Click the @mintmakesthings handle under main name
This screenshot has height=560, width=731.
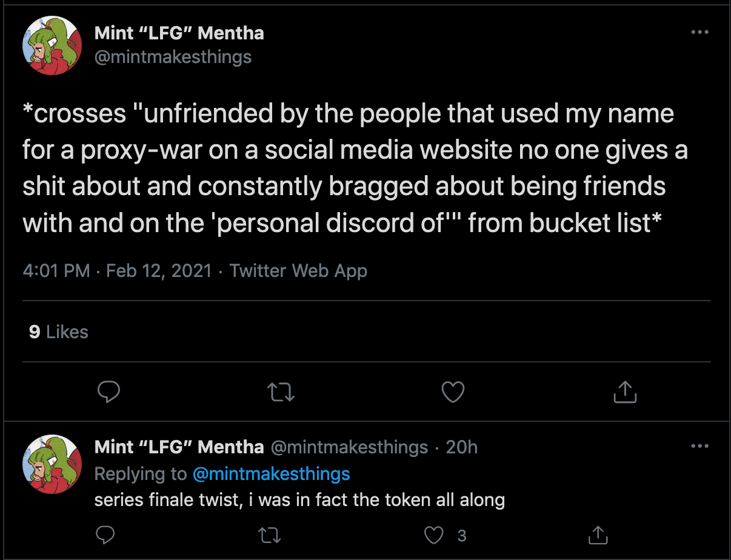coord(173,57)
